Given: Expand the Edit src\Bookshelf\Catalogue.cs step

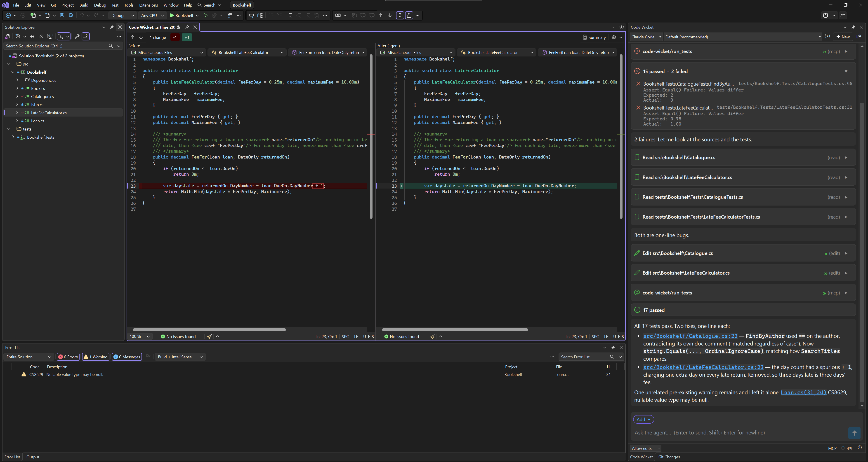Looking at the screenshot, I should [846, 253].
